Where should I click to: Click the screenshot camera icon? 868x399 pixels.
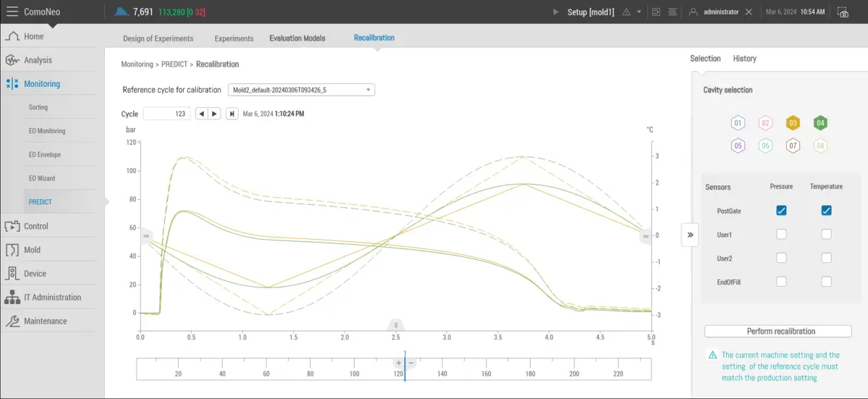click(843, 12)
